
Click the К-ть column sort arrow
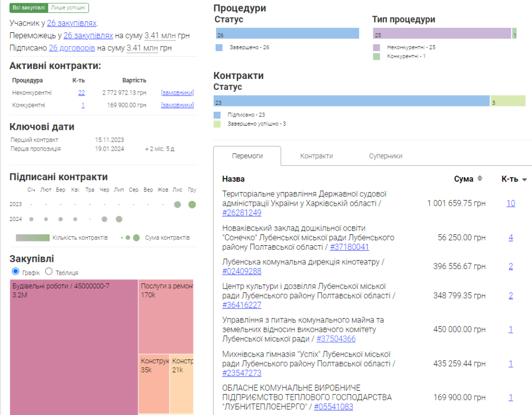(x=524, y=179)
